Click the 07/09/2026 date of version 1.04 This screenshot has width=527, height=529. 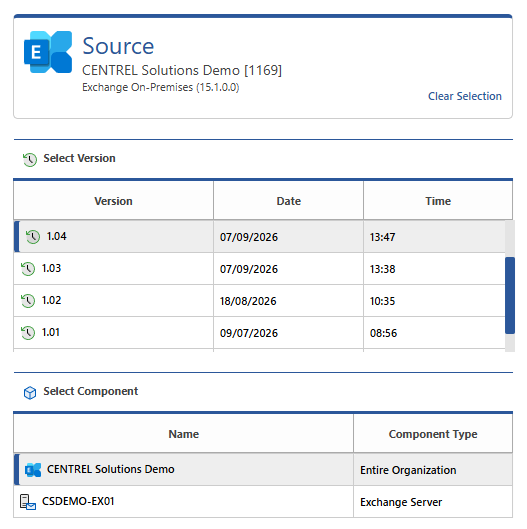pyautogui.click(x=249, y=237)
